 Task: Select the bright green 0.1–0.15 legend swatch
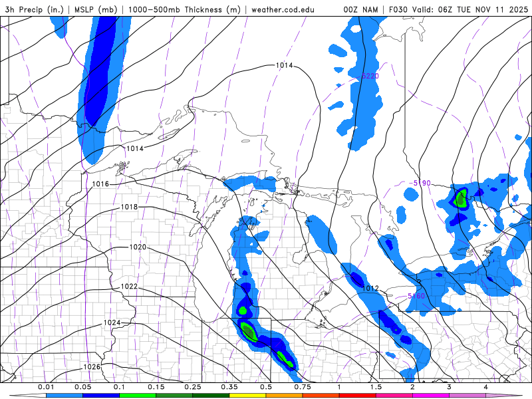pos(138,396)
